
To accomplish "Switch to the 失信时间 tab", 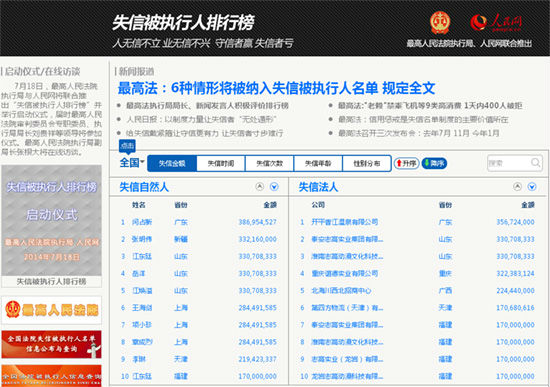I will click(221, 164).
